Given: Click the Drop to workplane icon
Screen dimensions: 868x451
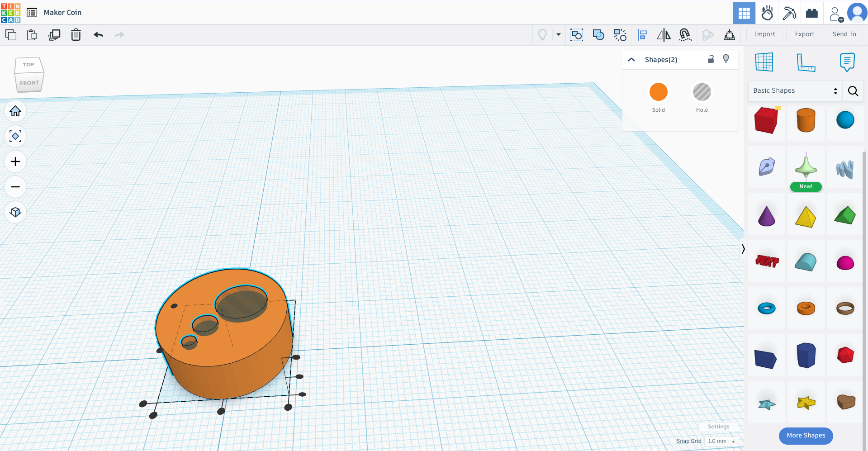Looking at the screenshot, I should pos(730,35).
